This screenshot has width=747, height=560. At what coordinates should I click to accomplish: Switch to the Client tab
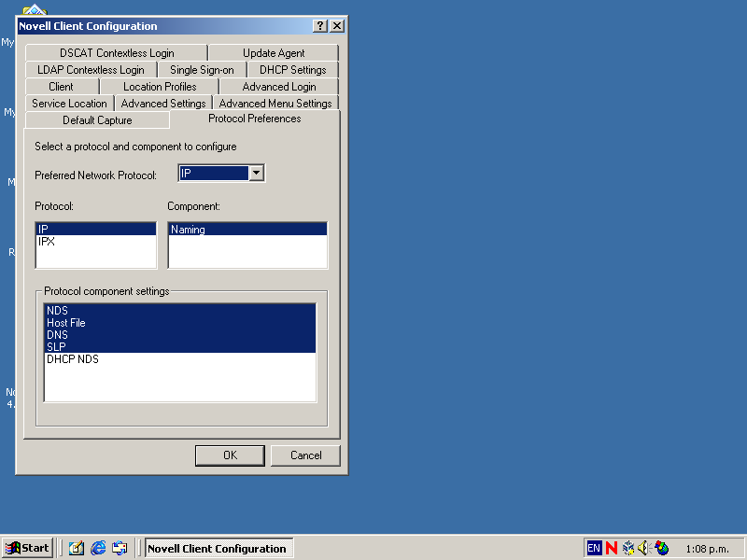click(x=61, y=87)
